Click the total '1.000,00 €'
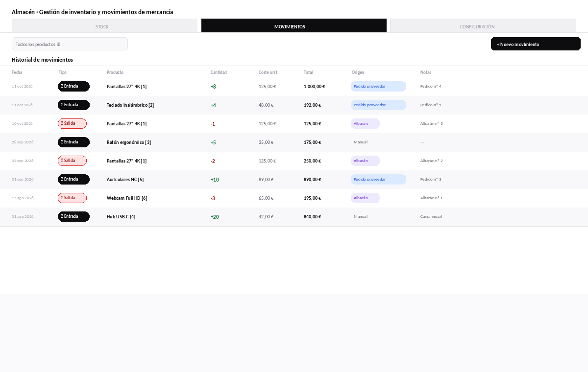This screenshot has height=372, width=588. pos(314,87)
